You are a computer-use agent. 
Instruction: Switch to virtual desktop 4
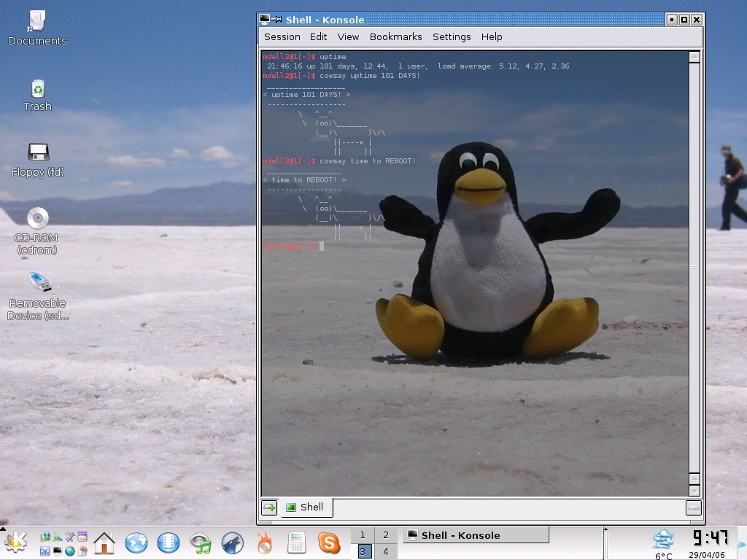[386, 551]
